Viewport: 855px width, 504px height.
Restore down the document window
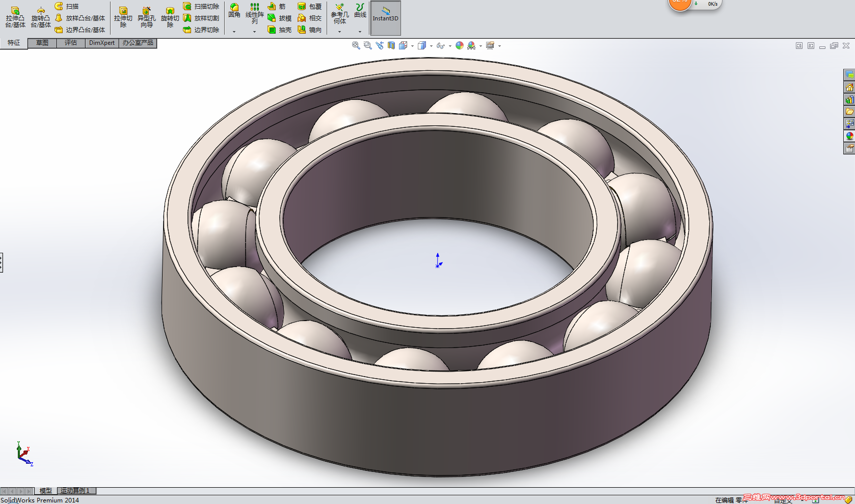point(834,46)
